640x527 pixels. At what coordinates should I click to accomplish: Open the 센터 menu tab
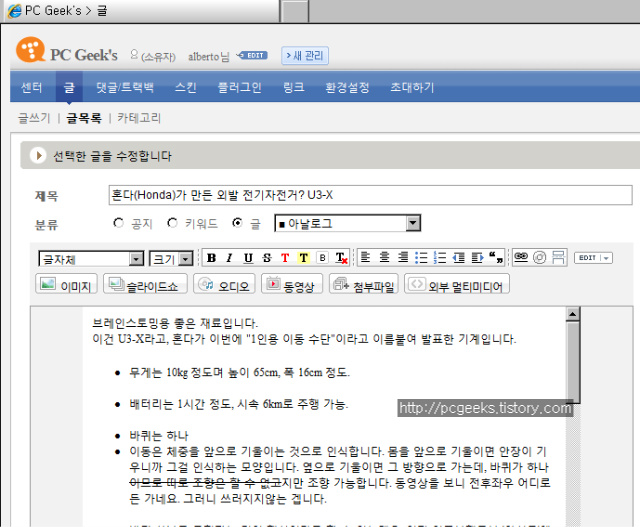pyautogui.click(x=32, y=87)
